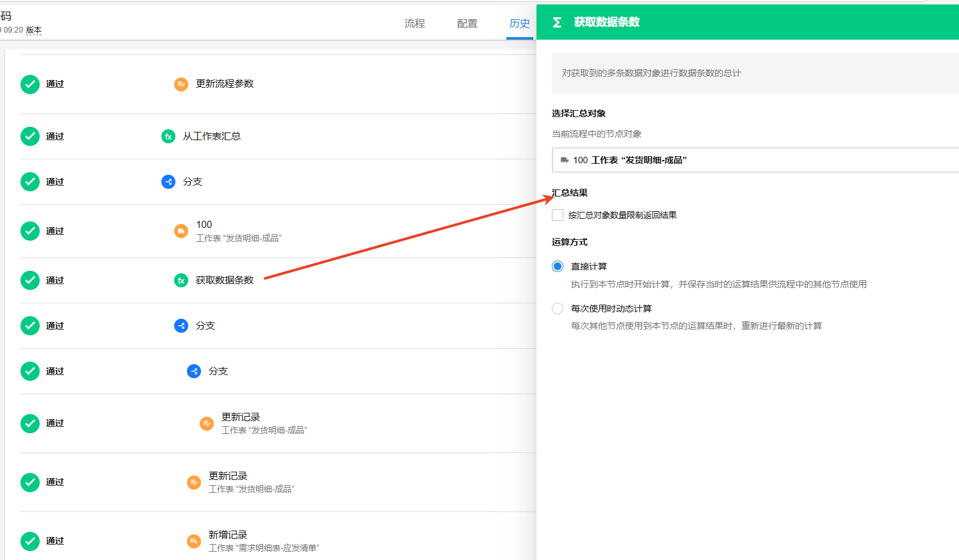Enable 按汇总对象数量限制返回结果 checkbox

558,215
